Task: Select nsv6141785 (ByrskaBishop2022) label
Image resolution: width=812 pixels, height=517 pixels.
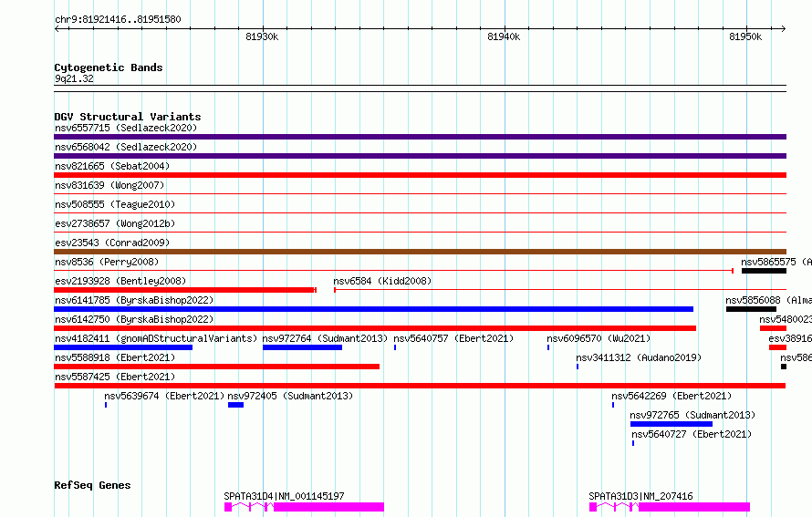Action: click(134, 300)
